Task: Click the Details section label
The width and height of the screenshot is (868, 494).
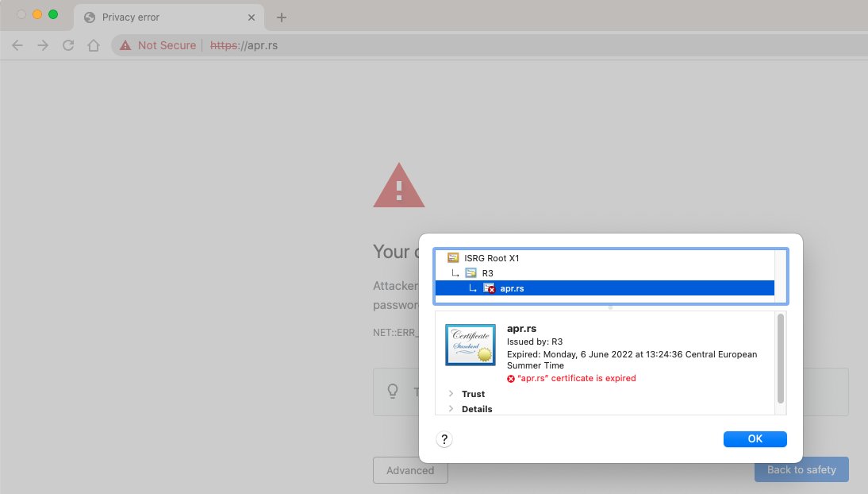Action: [x=477, y=408]
